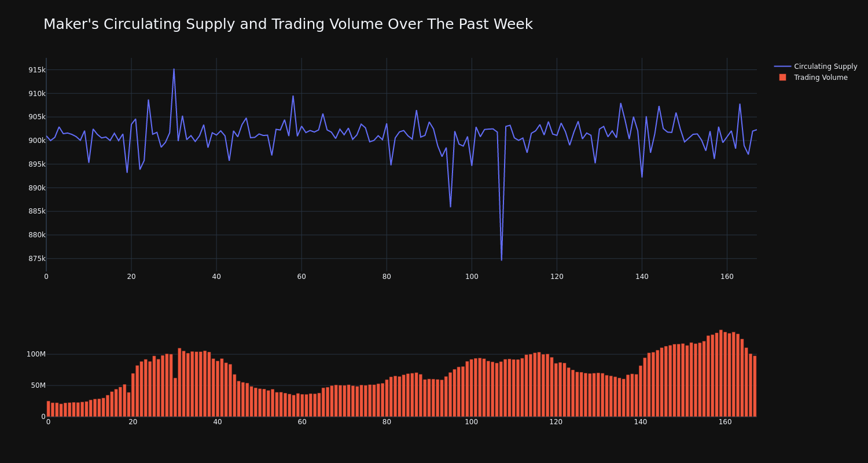
Task: Click the supply line's lowest dip near 875k
Action: coord(502,260)
